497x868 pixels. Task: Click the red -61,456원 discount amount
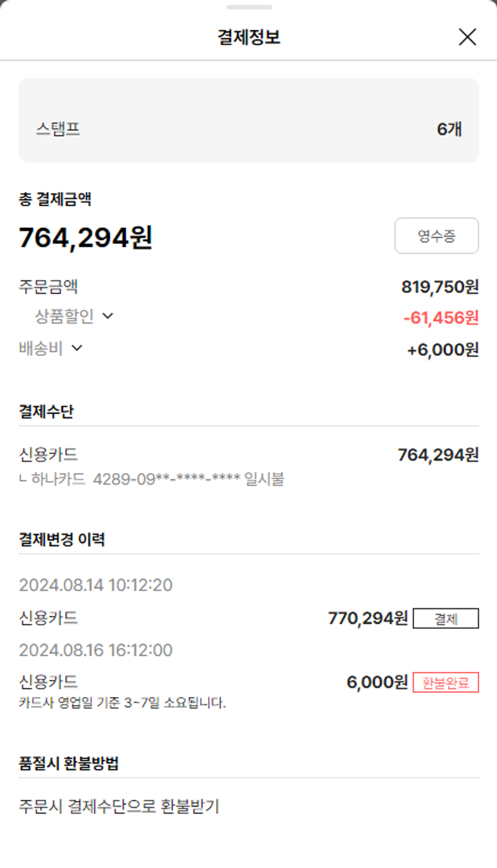point(441,318)
